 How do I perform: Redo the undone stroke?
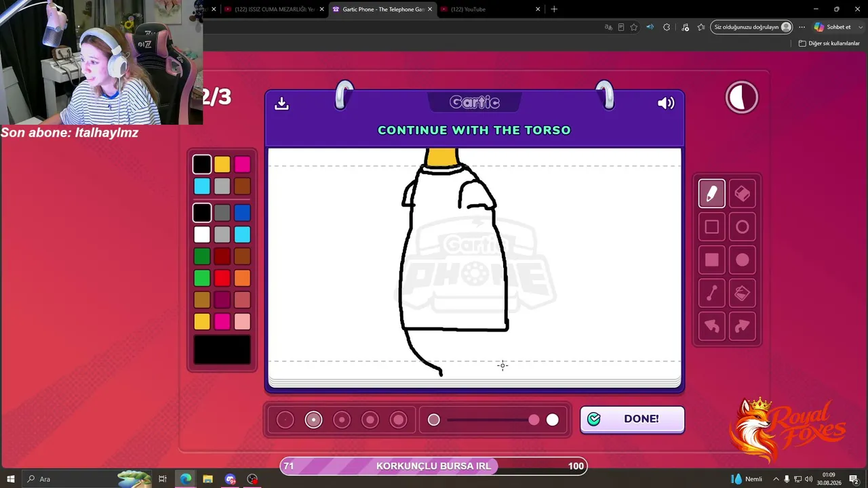click(742, 326)
